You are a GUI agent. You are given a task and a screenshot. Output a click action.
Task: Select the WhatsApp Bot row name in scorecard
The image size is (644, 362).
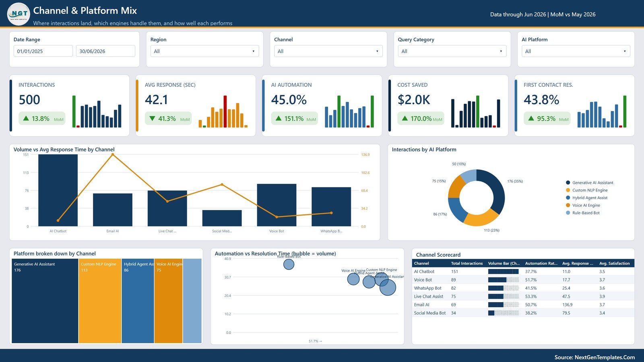click(x=428, y=288)
